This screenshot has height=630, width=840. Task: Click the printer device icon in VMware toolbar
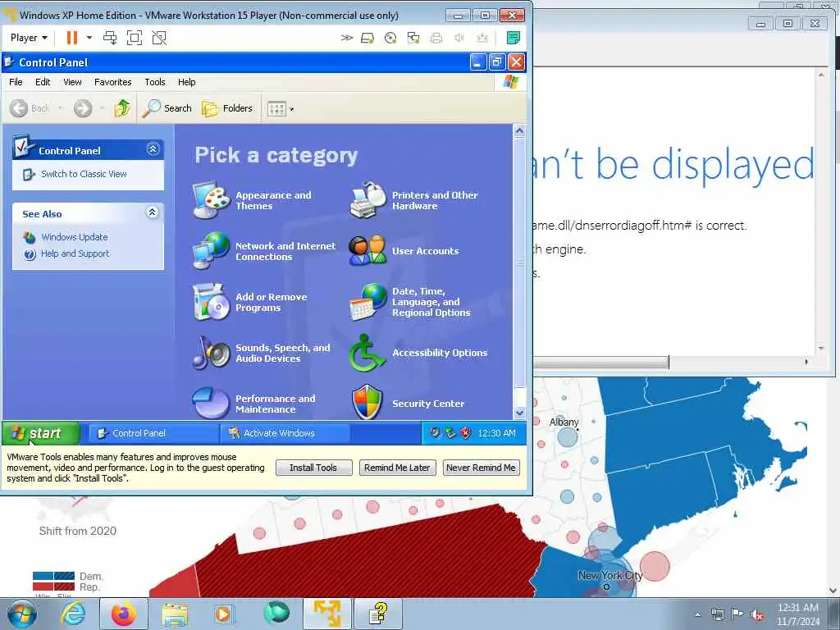[x=436, y=38]
